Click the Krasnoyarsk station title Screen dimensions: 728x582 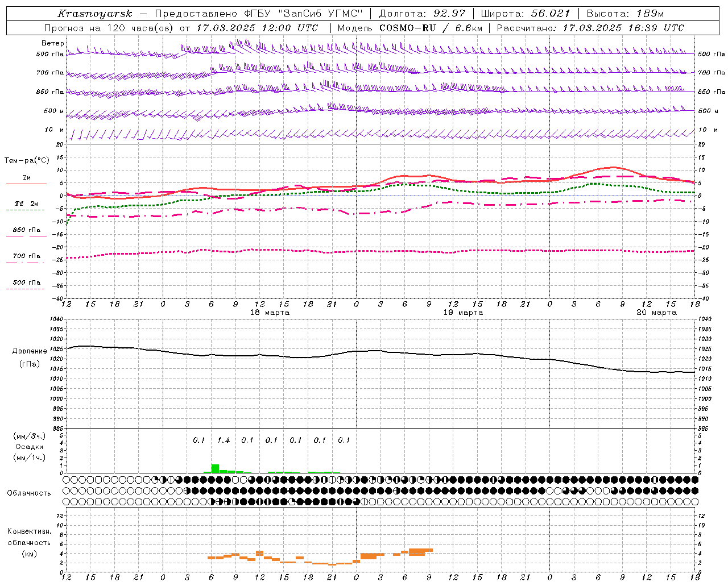pyautogui.click(x=95, y=14)
